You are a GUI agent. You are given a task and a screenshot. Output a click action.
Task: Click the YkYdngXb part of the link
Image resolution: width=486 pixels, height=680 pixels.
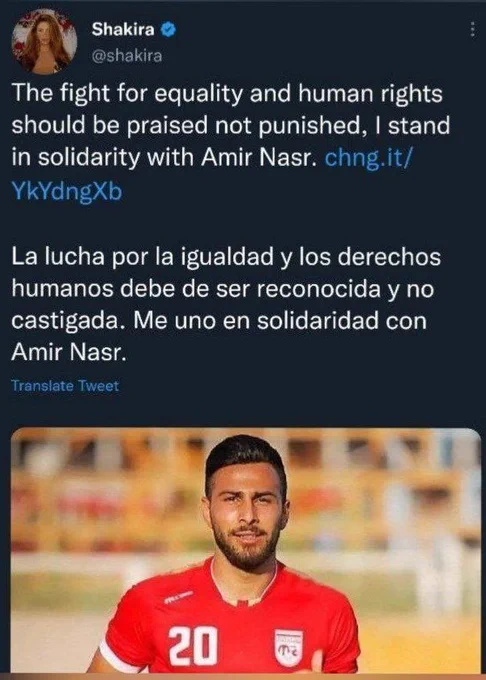pyautogui.click(x=67, y=191)
